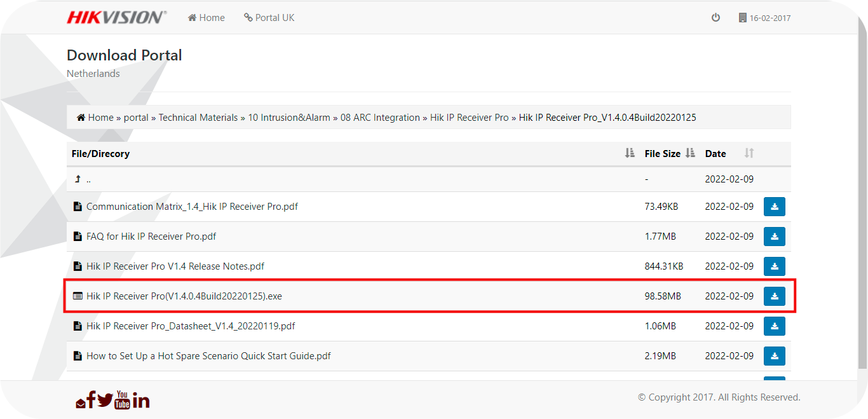
Task: Open Hikvision Twitter page icon
Action: (x=105, y=400)
